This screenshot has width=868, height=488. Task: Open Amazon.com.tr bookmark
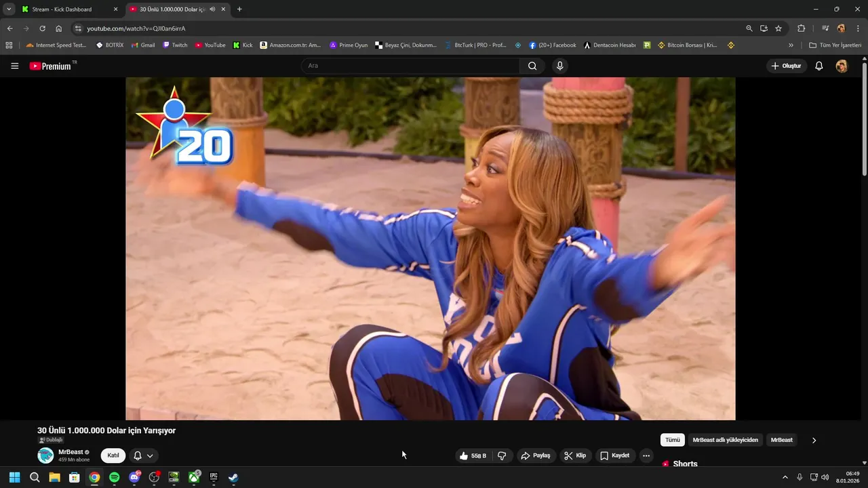point(290,45)
